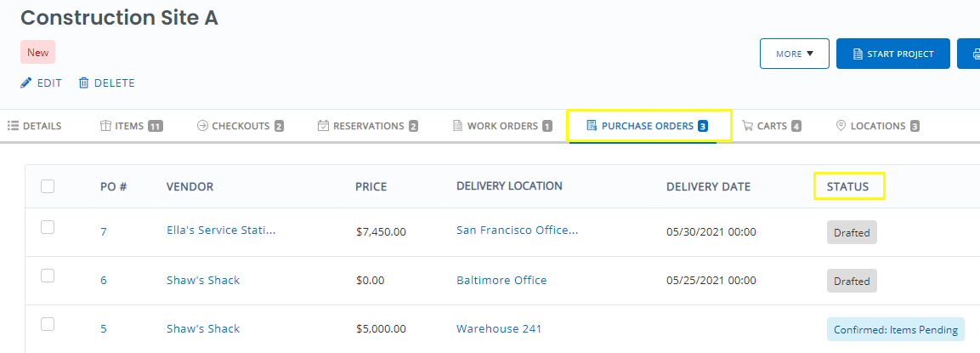Click the PRICE column header

point(371,186)
